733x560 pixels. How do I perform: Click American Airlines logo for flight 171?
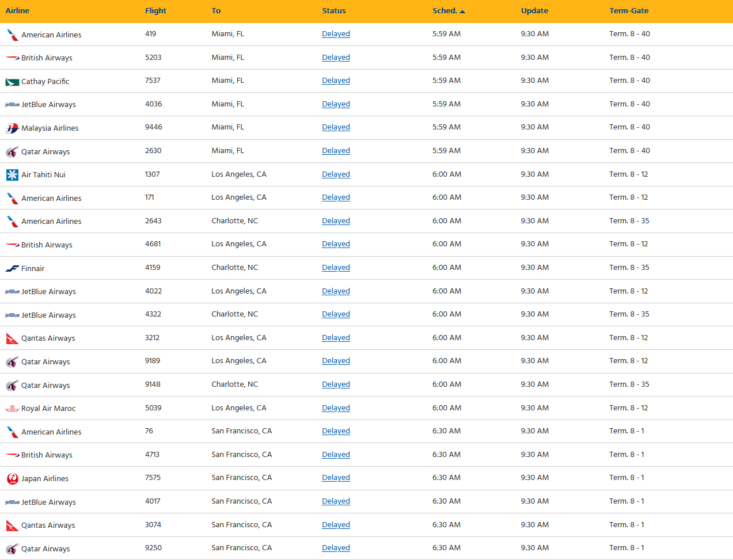point(12,199)
